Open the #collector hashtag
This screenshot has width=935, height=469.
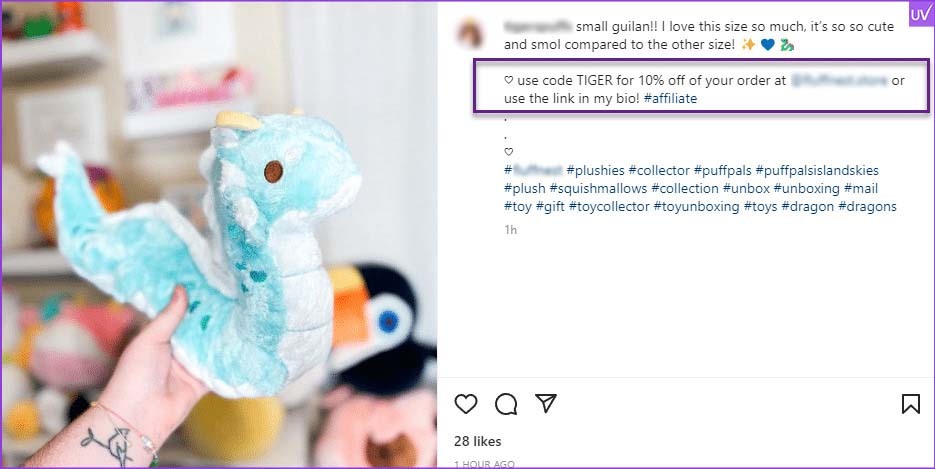(659, 170)
